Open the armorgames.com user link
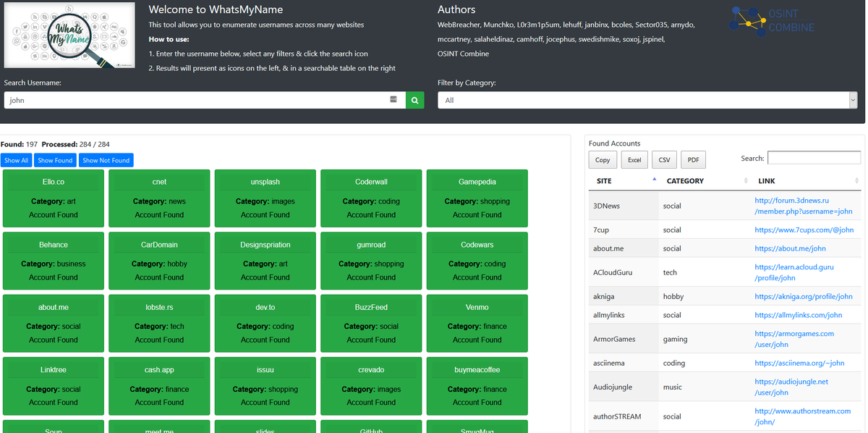This screenshot has height=433, width=868. tap(793, 339)
